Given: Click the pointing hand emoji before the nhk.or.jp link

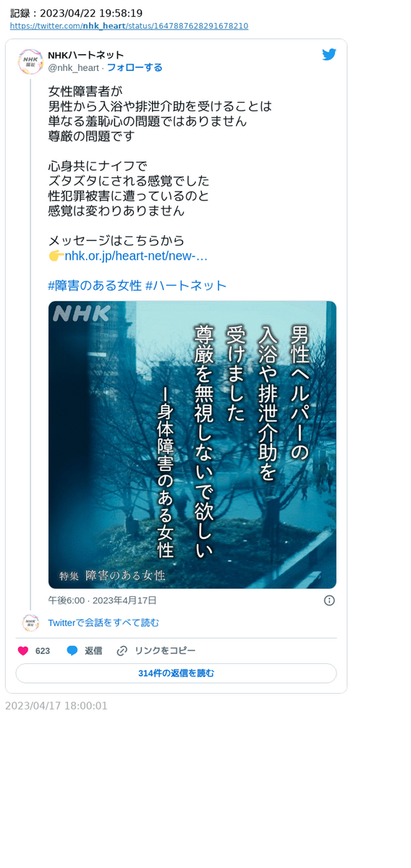Looking at the screenshot, I should 56,256.
